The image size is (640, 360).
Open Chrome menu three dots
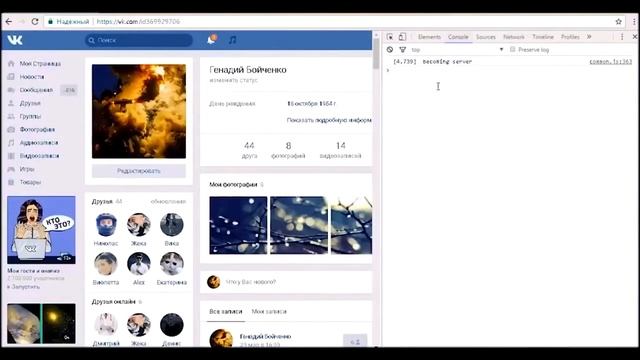click(634, 22)
